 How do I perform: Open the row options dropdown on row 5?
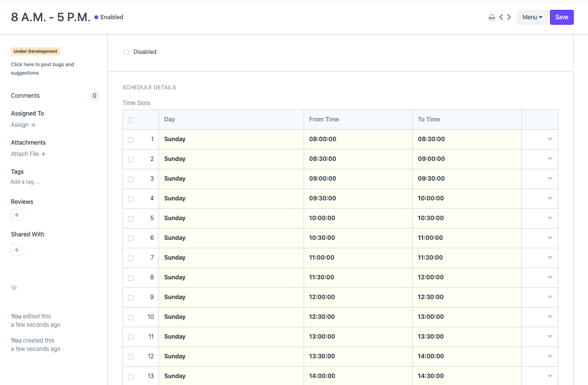549,218
